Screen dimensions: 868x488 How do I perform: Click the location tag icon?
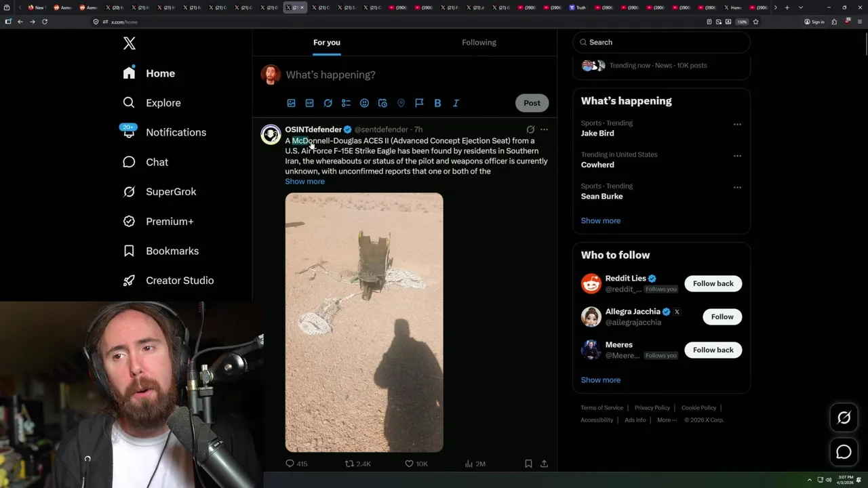tap(401, 103)
